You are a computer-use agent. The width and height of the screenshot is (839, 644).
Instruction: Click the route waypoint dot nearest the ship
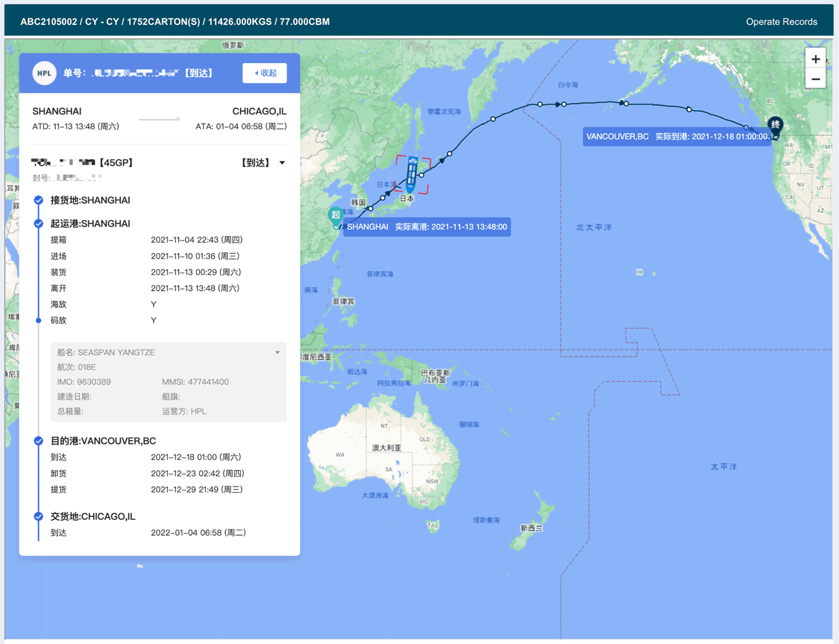point(421,175)
